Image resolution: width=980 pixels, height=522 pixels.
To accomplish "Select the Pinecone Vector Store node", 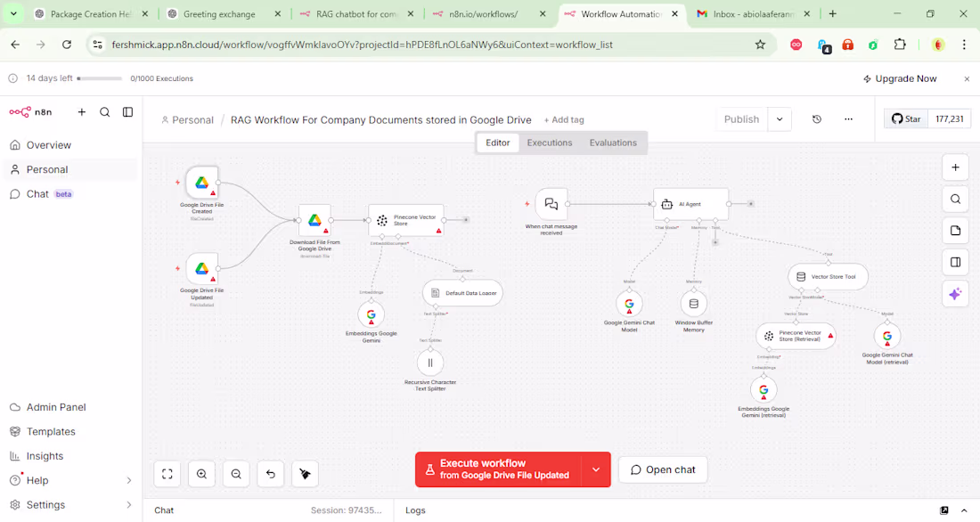I will 405,220.
